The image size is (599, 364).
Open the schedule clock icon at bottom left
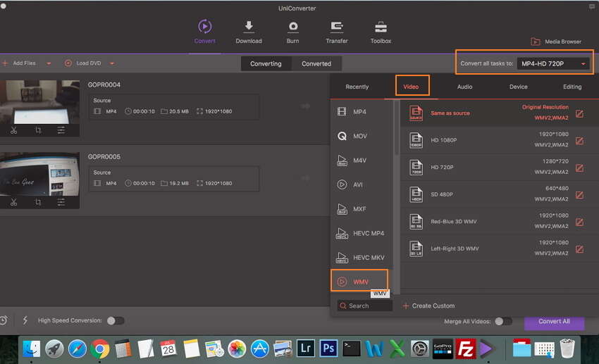4,320
